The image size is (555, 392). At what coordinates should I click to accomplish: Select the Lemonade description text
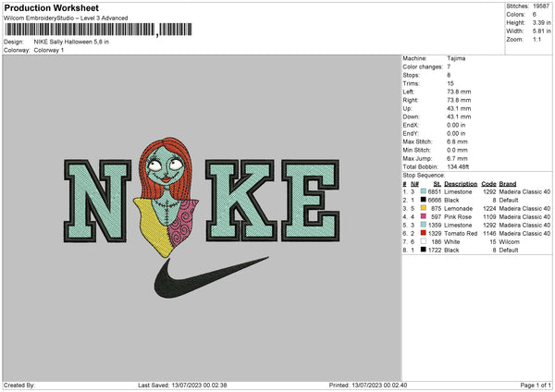click(459, 208)
